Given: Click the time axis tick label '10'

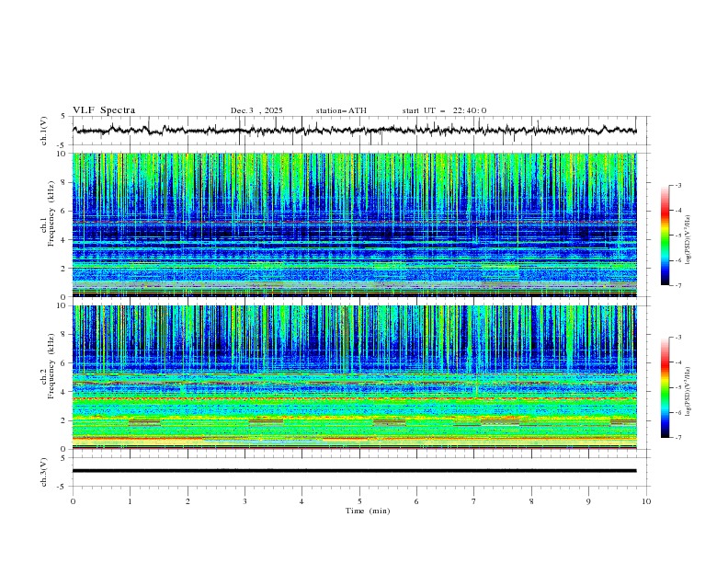Looking at the screenshot, I should coord(646,501).
